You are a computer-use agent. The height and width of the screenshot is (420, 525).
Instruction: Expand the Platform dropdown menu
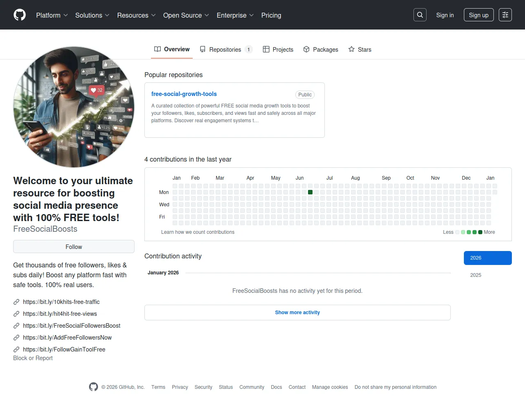tap(52, 15)
